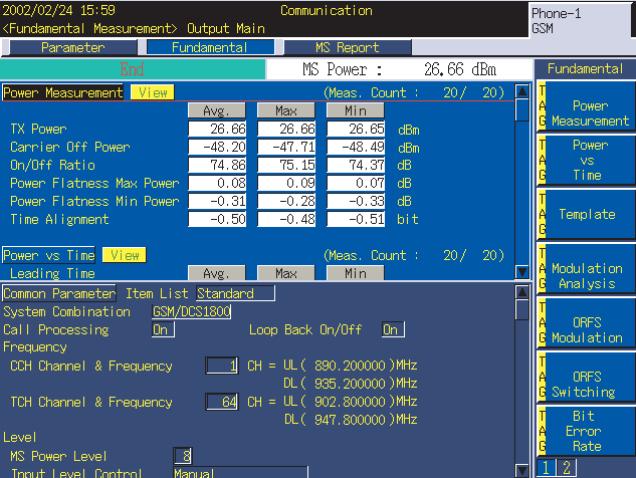The height and width of the screenshot is (478, 636).
Task: Select the Common Parameter section header
Action: [59, 293]
